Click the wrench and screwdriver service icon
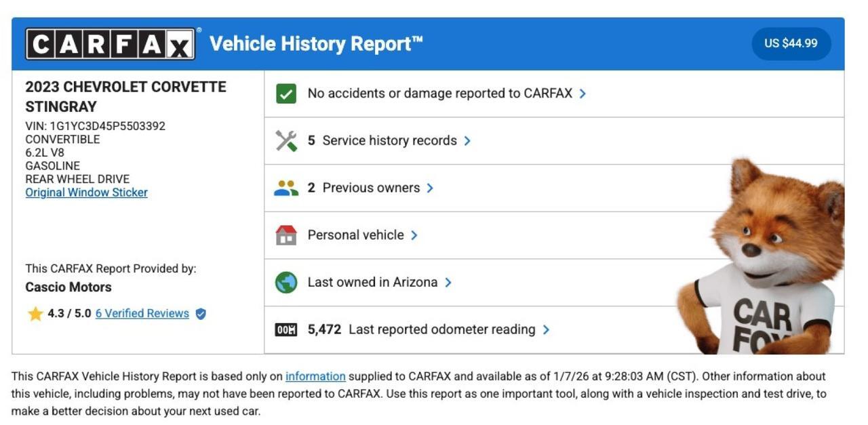The height and width of the screenshot is (425, 868). 286,141
